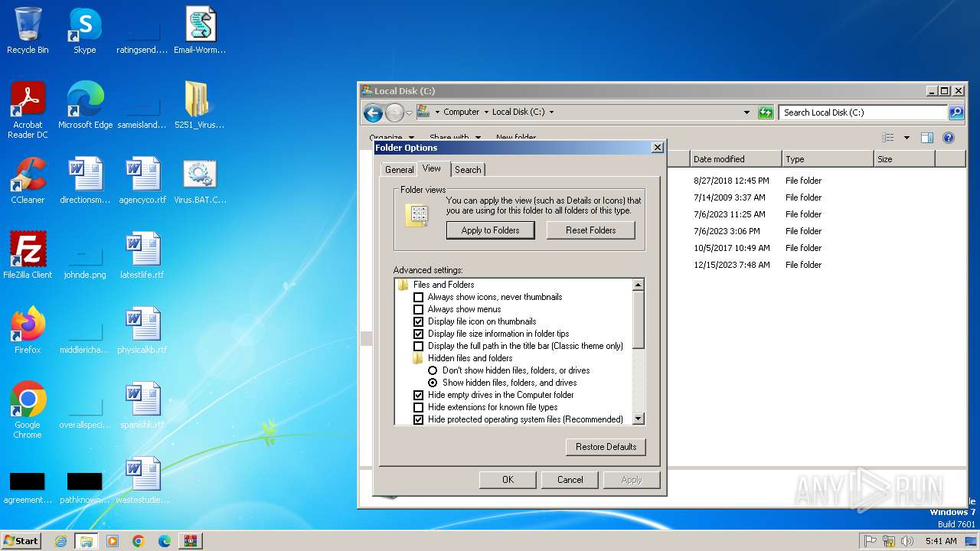The width and height of the screenshot is (980, 551).
Task: Open Firefox desktop shortcut
Action: click(x=28, y=331)
